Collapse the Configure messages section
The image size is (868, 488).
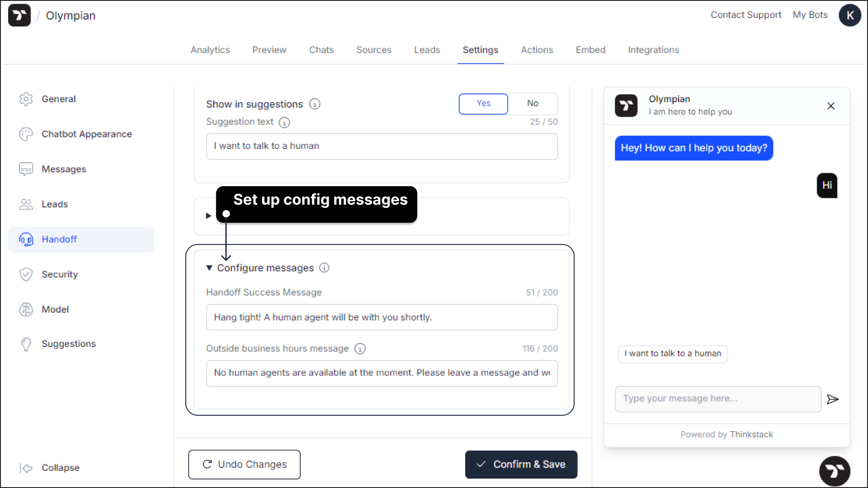click(x=209, y=268)
